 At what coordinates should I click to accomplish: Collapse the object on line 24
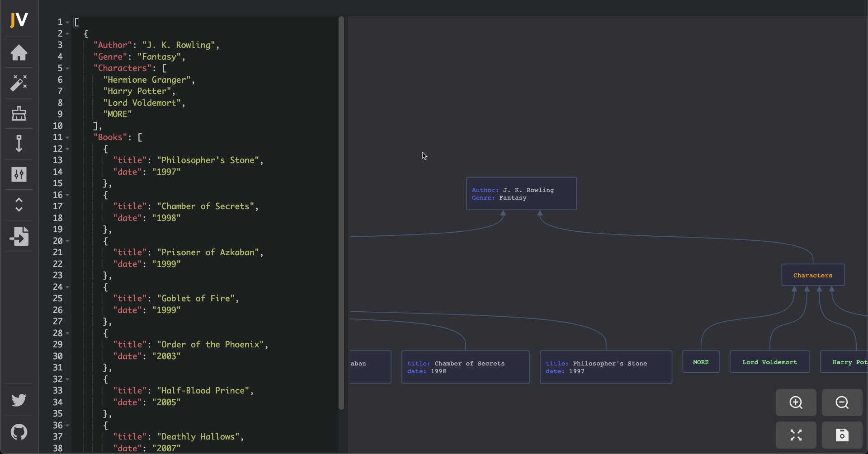coord(67,287)
